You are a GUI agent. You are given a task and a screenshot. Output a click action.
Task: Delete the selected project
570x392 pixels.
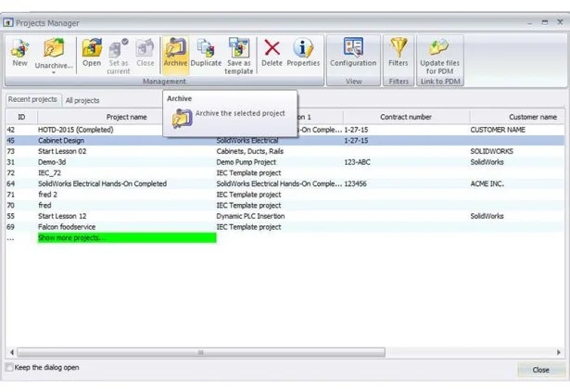(x=272, y=52)
